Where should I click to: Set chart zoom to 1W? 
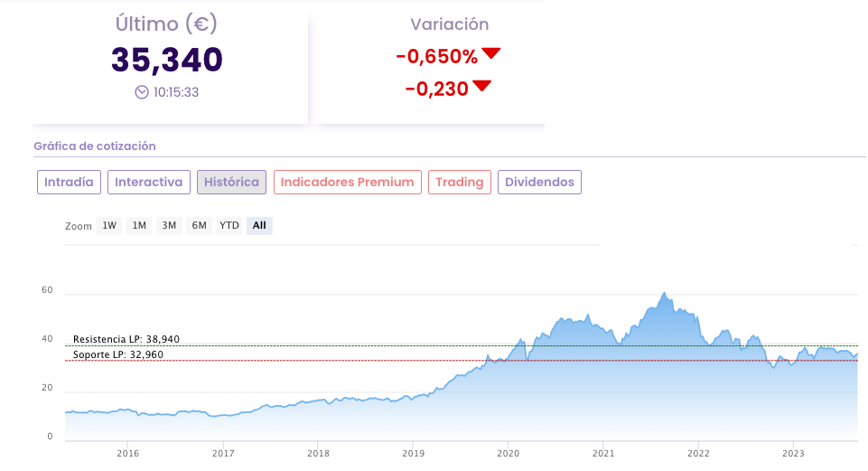109,225
